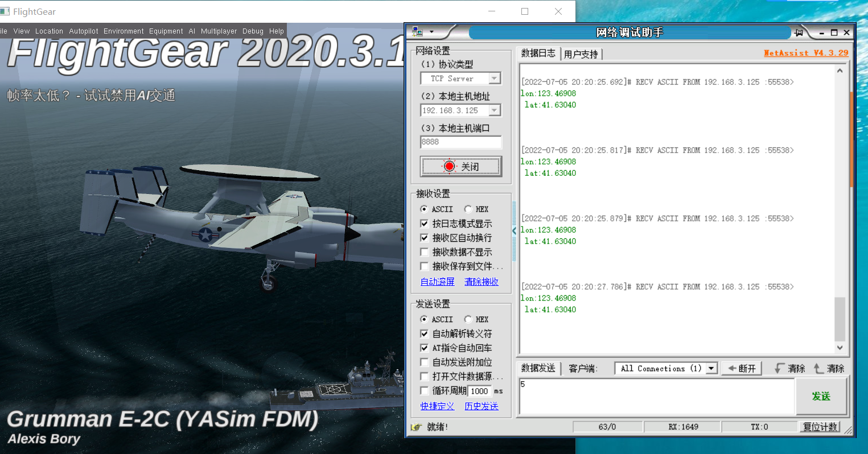The width and height of the screenshot is (868, 454).
Task: Click the 复位计数 reset counter button
Action: (x=820, y=427)
